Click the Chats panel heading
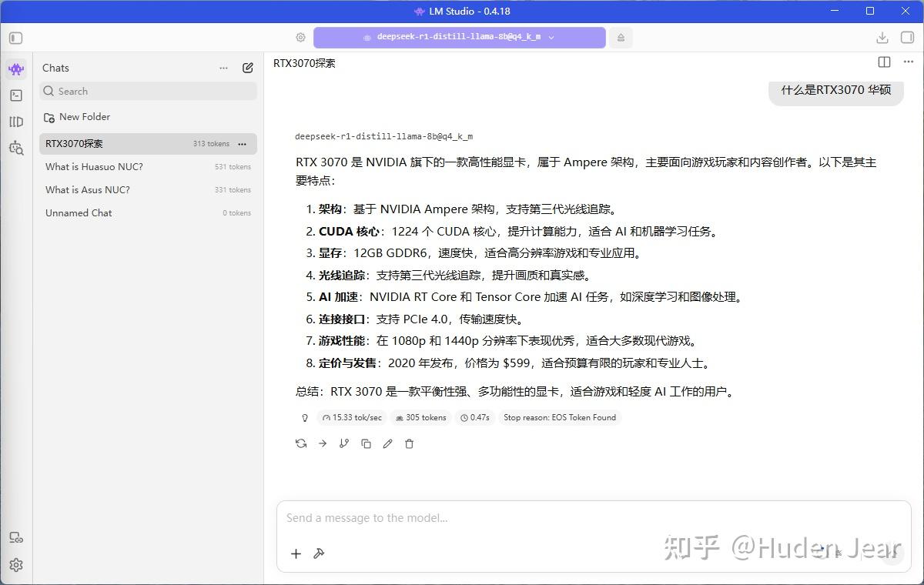 pos(55,68)
